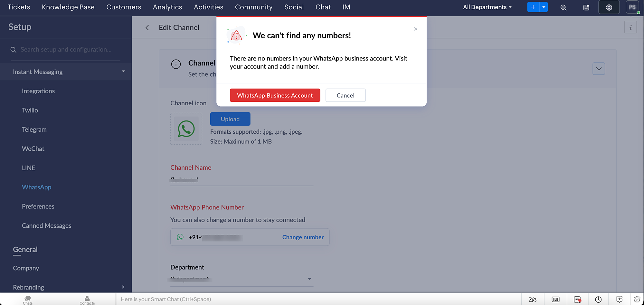Focus the Smart Chat input box
Viewport: 644px width, 305px height.
318,299
